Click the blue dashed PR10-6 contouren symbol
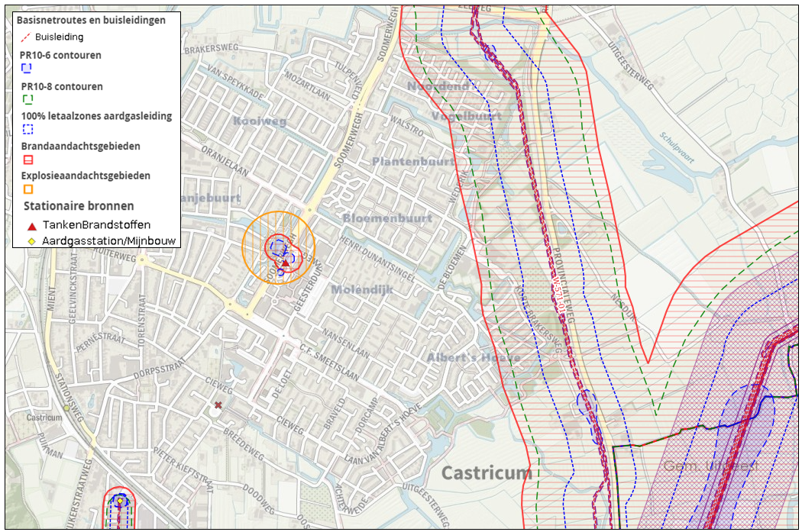Image resolution: width=802 pixels, height=532 pixels. tap(27, 67)
